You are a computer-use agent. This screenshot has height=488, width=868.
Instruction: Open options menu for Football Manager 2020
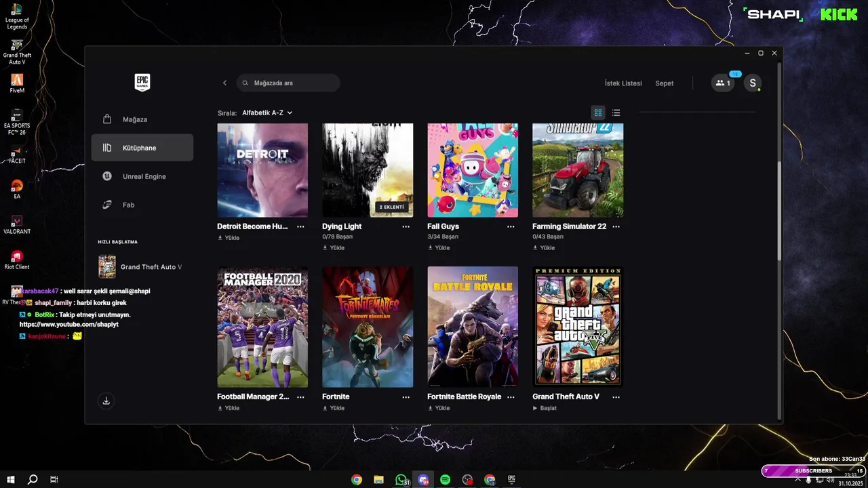click(x=300, y=396)
